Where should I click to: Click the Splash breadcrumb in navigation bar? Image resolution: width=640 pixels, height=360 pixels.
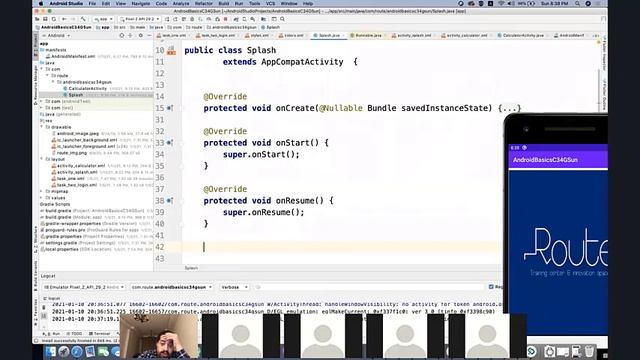pos(270,27)
